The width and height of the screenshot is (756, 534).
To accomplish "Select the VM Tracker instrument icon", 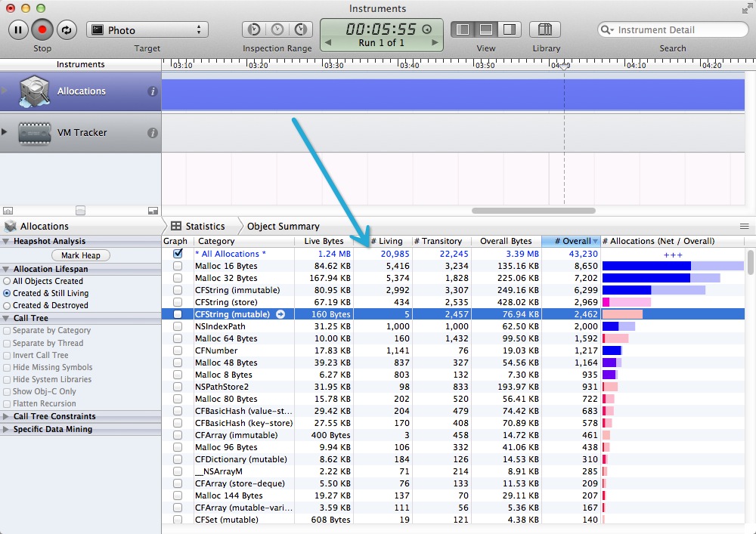I will (35, 133).
